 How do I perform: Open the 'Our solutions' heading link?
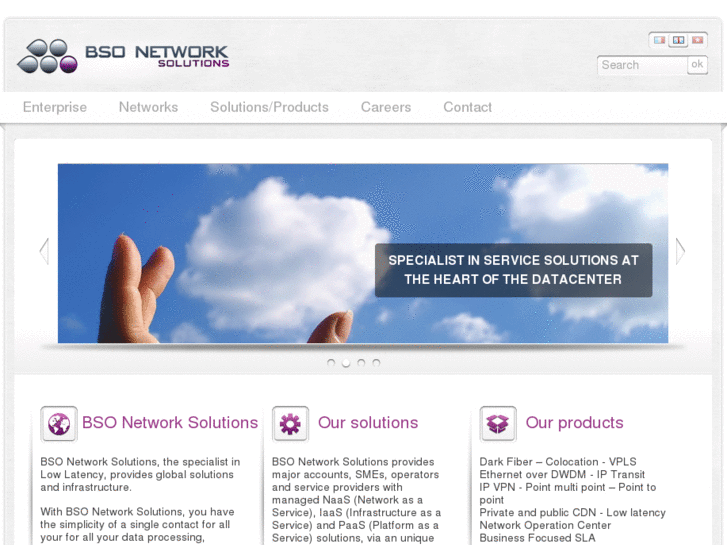[x=368, y=423]
